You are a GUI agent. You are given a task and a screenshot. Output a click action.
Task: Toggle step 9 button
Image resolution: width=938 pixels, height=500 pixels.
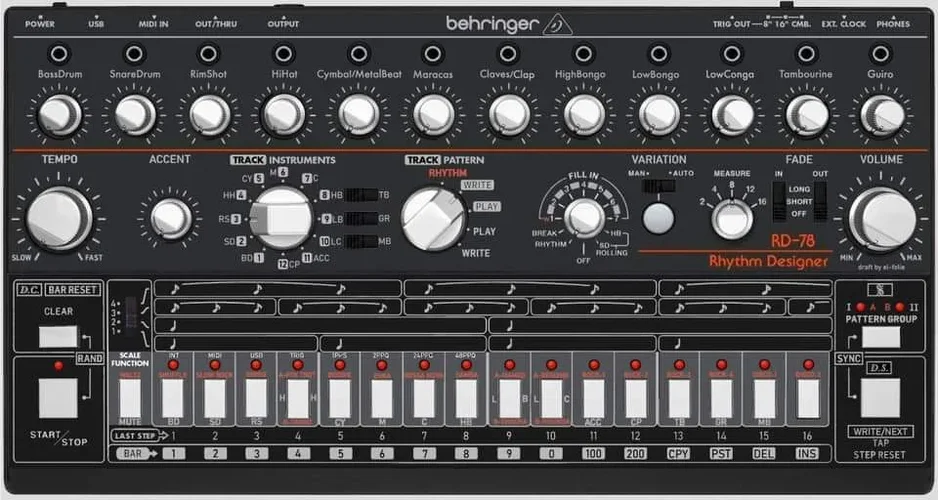click(x=510, y=398)
